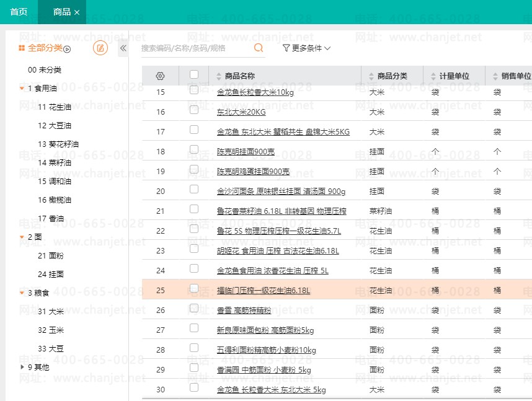Click the edit category pencil icon
This screenshot has height=401, width=532.
click(x=100, y=48)
